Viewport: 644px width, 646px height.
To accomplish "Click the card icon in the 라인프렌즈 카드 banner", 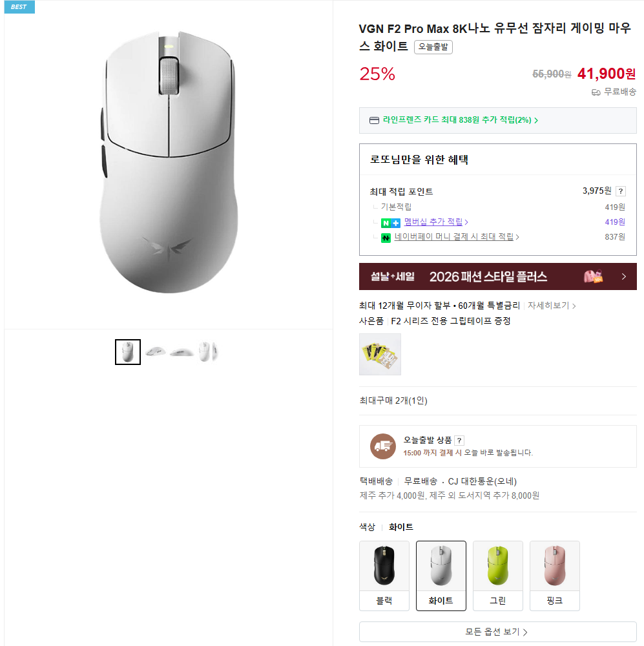I will [x=373, y=120].
